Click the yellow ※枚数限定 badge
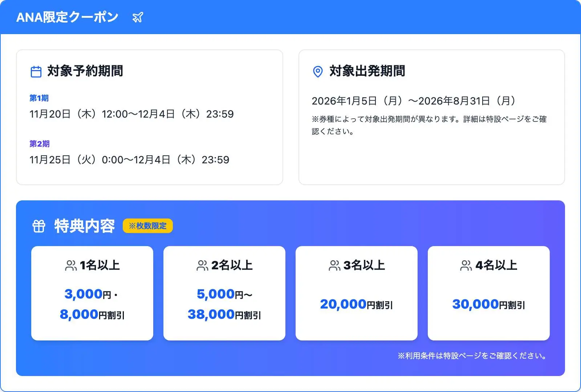The height and width of the screenshot is (392, 581). click(148, 226)
